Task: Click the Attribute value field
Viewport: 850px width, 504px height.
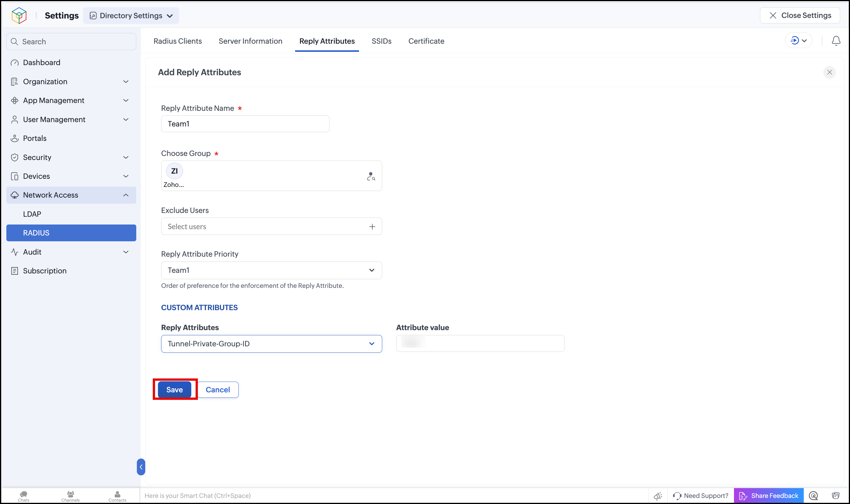Action: coord(480,343)
